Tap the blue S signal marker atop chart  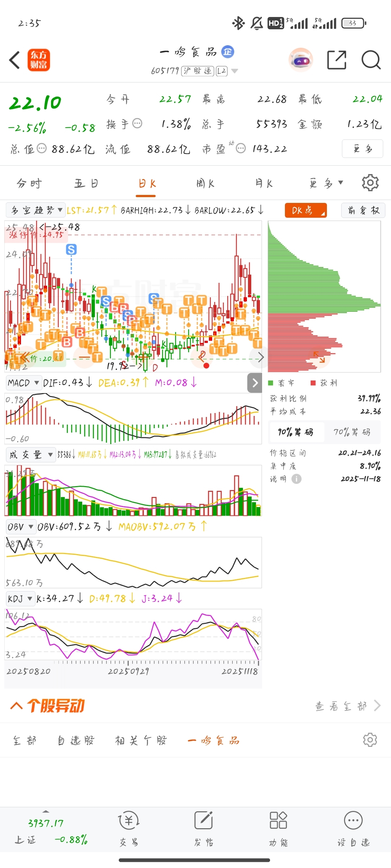pyautogui.click(x=71, y=250)
